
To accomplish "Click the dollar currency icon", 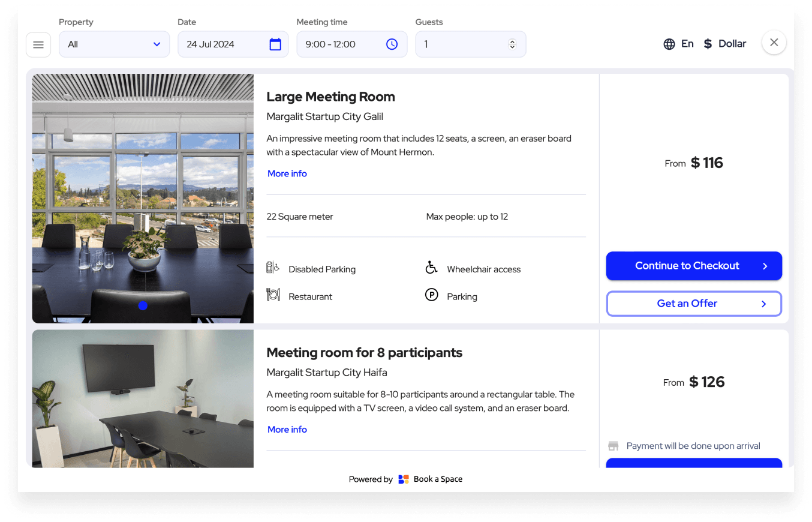I will [708, 44].
